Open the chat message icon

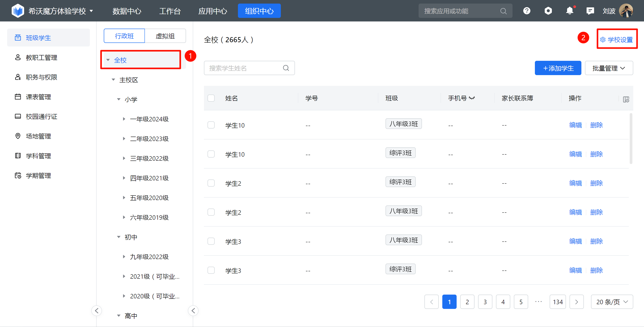(590, 11)
